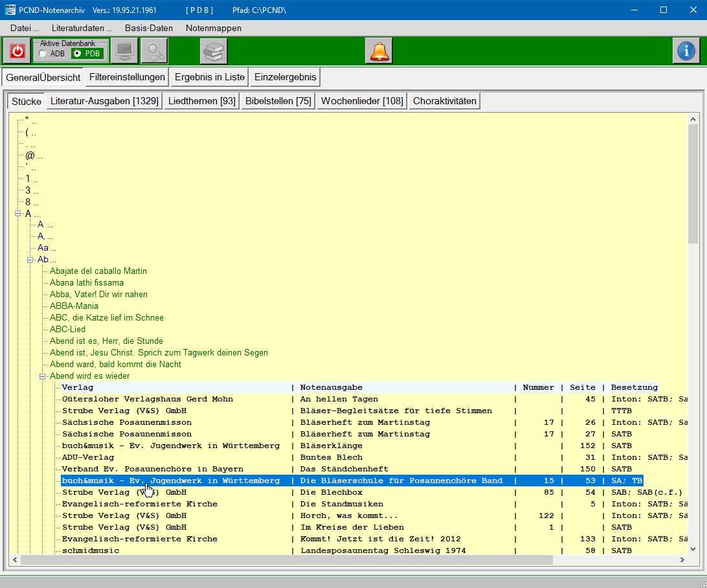Switch to GeneralÜbersicht tab
Image resolution: width=707 pixels, height=588 pixels.
click(x=43, y=77)
